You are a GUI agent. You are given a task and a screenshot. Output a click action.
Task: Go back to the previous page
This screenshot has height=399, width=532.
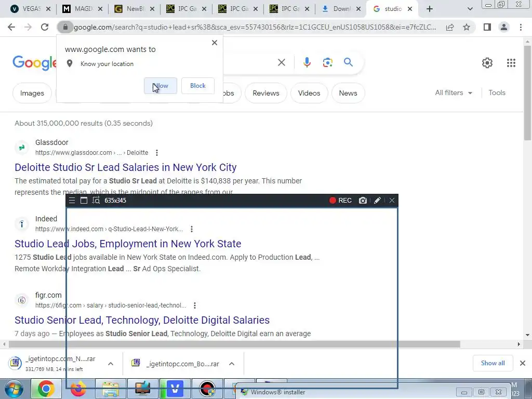pos(11,27)
